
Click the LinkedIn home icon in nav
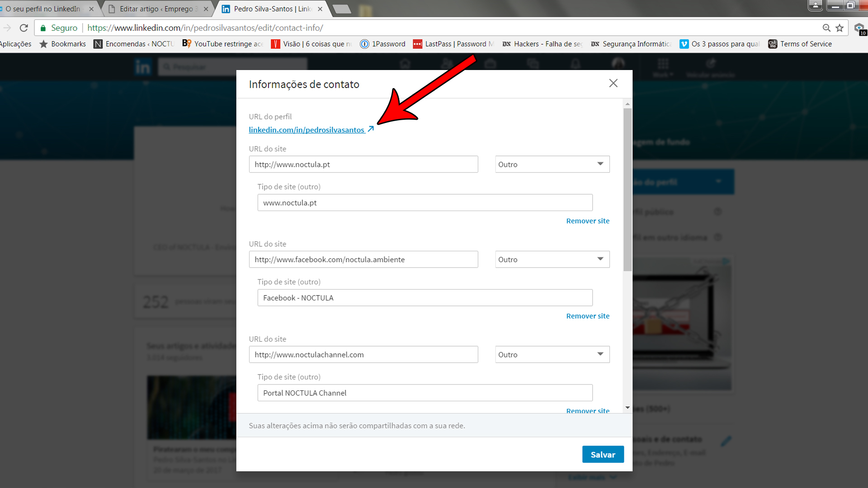tap(405, 64)
